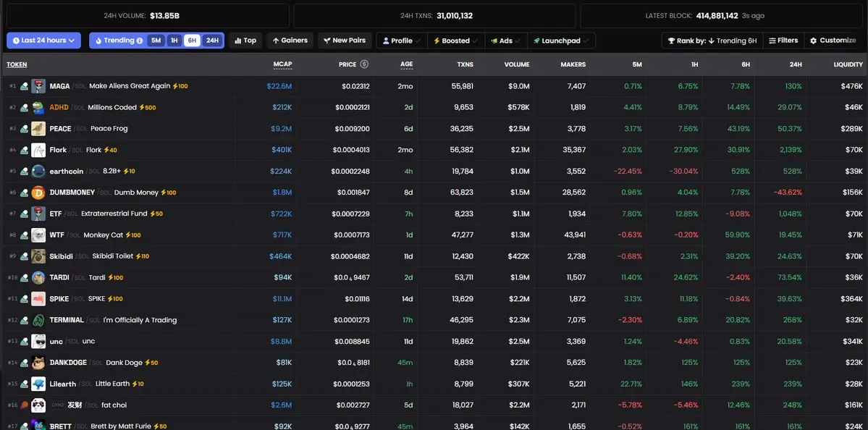The width and height of the screenshot is (868, 430).
Task: Select the 24H trending timeframe tab
Action: [212, 41]
